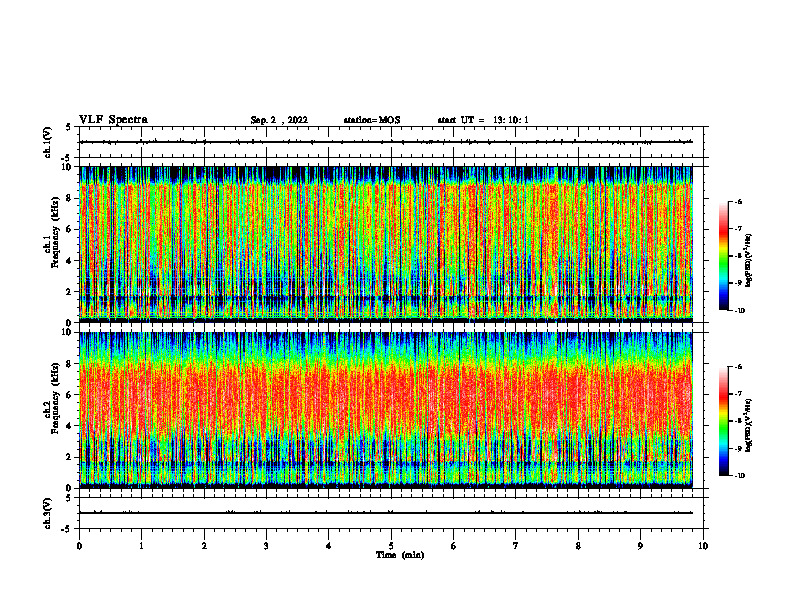This screenshot has width=792, height=612.
Task: Click the "start UT = 13:10: 1" text
Action: [x=483, y=120]
